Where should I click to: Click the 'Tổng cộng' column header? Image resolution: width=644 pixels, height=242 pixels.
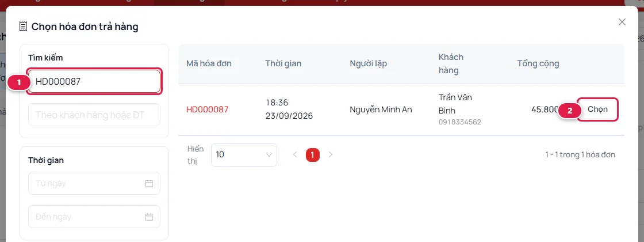tap(538, 63)
